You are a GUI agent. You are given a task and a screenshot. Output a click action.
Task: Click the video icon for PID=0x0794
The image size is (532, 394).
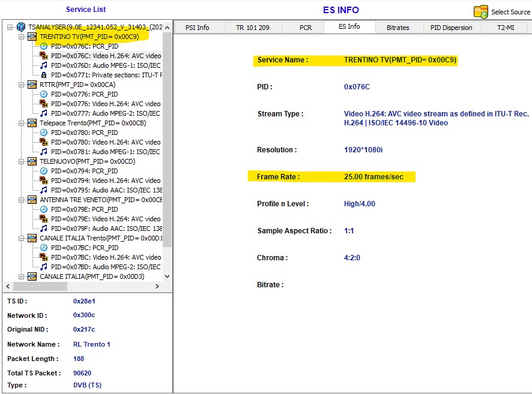click(x=44, y=181)
